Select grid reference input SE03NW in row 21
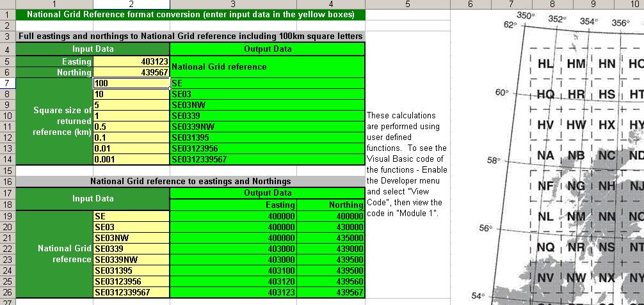This screenshot has width=644, height=305. (131, 238)
